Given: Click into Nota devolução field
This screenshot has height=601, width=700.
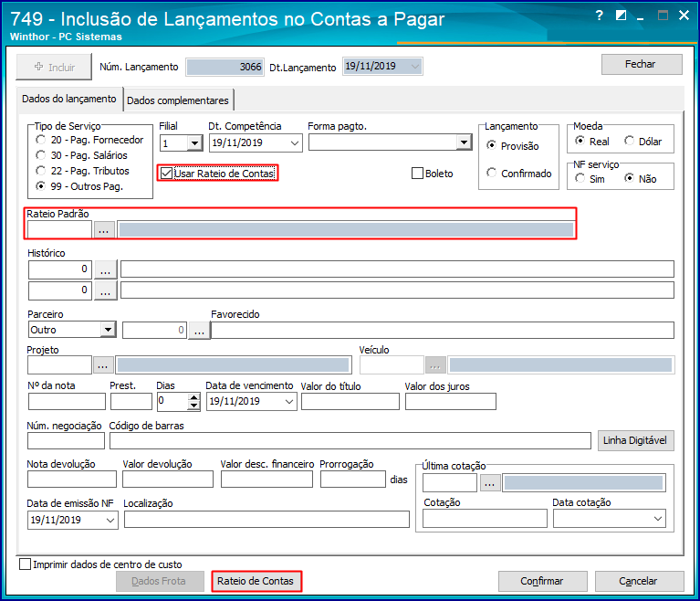Looking at the screenshot, I should [x=72, y=479].
